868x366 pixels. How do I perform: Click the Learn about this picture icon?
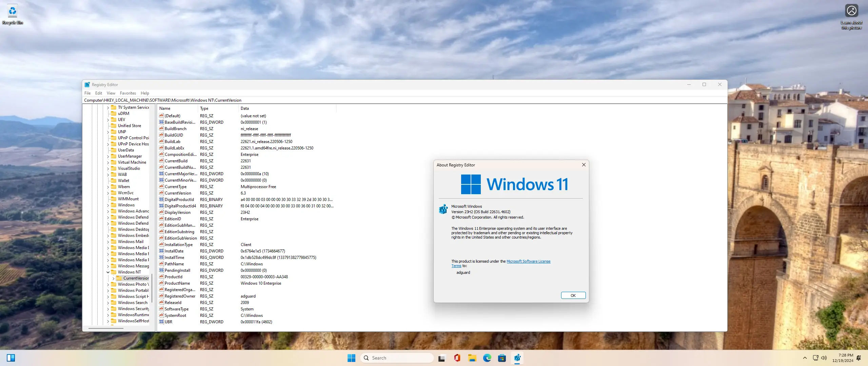(x=851, y=11)
